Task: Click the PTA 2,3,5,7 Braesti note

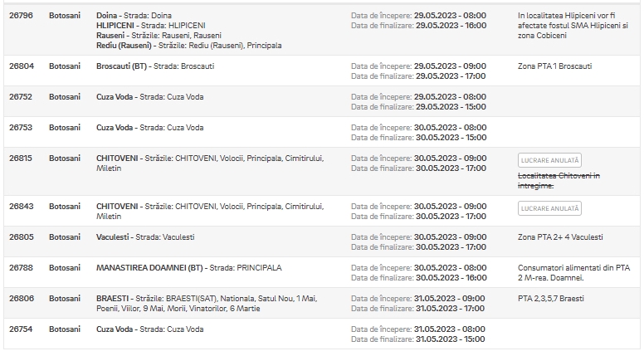Action: [551, 299]
